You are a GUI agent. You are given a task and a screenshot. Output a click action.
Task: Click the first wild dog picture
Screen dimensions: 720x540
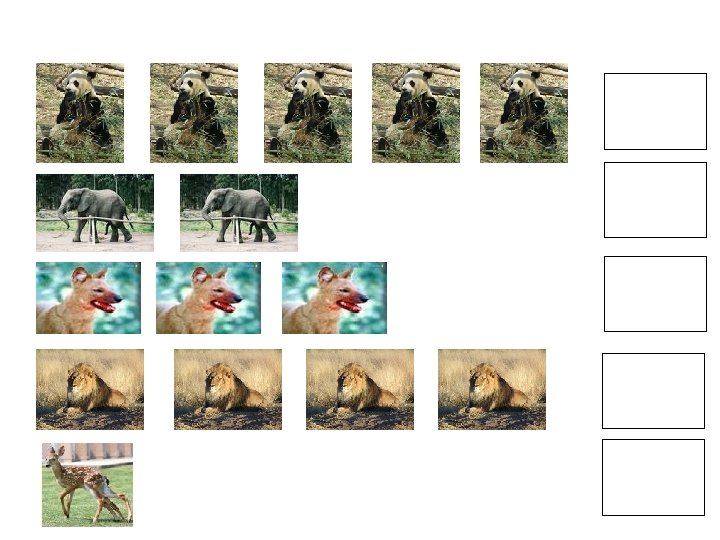[x=89, y=298]
